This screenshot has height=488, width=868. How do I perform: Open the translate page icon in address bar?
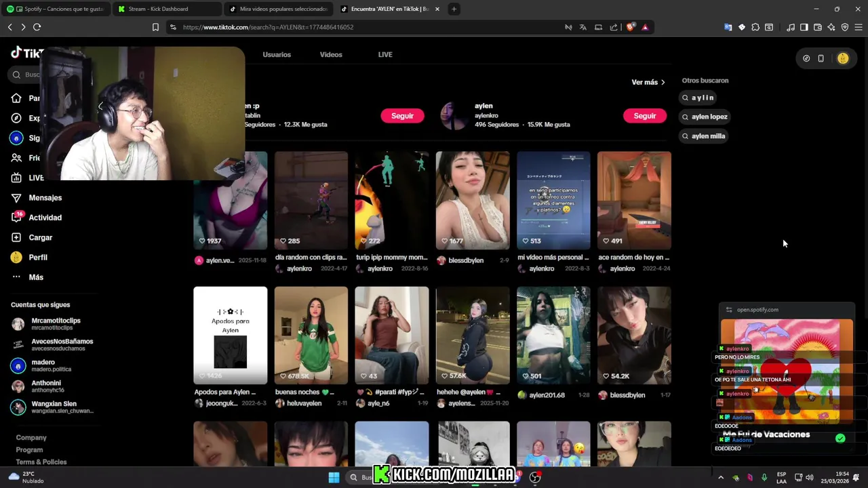click(x=583, y=27)
